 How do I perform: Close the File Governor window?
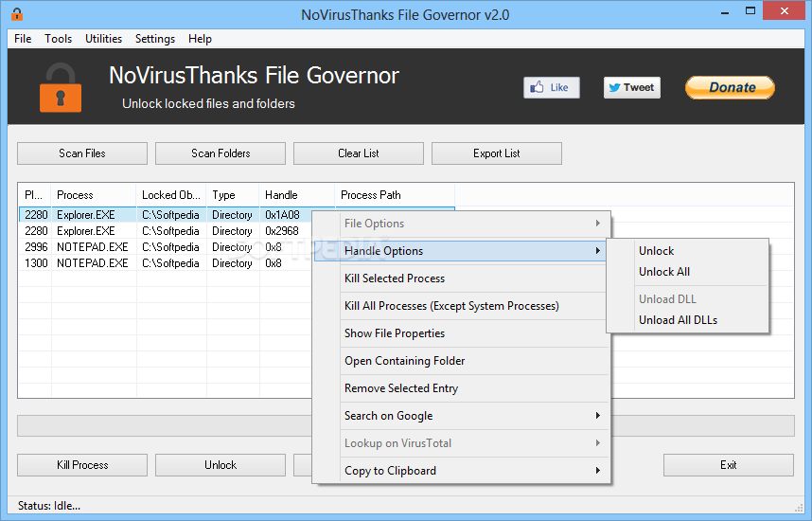(785, 11)
